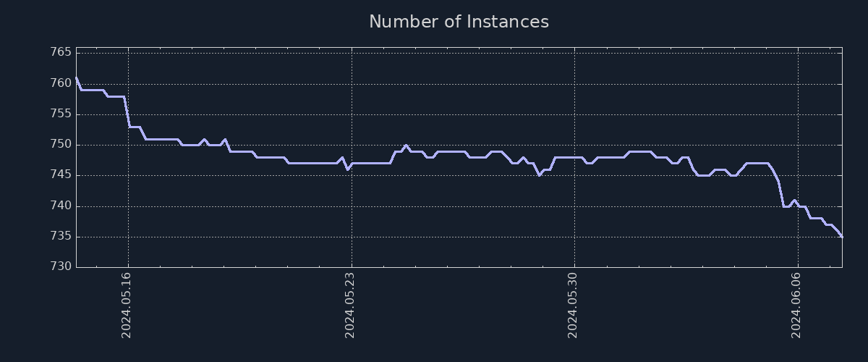The image size is (868, 362).
Task: Click the small line bump just before 2024.06.06
Action: (794, 200)
